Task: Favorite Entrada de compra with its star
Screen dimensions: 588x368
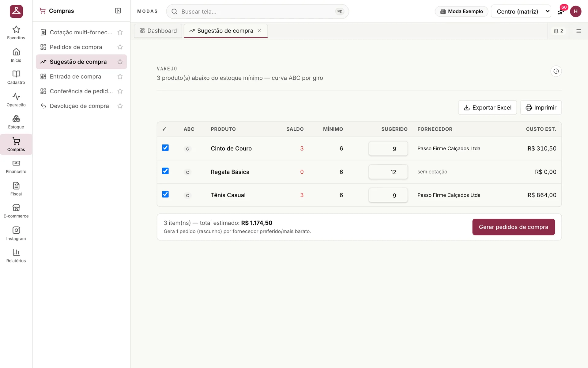Action: coord(120,76)
